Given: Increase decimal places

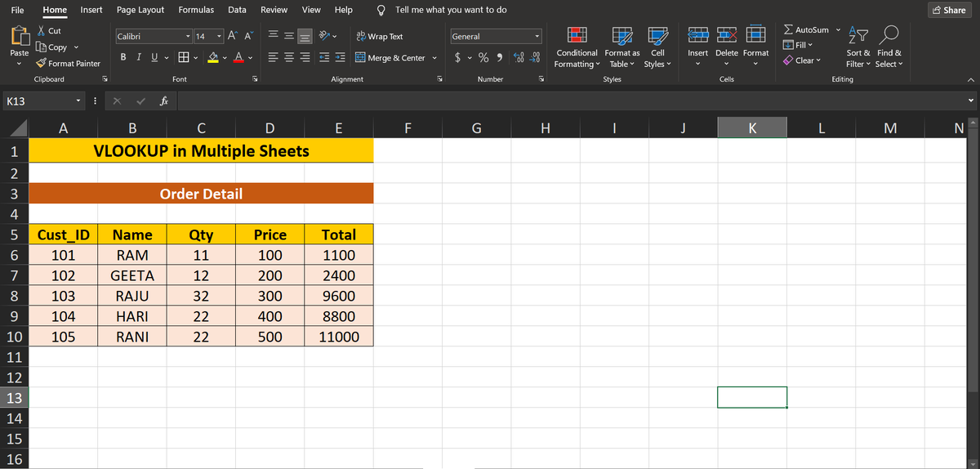Looking at the screenshot, I should pos(520,58).
